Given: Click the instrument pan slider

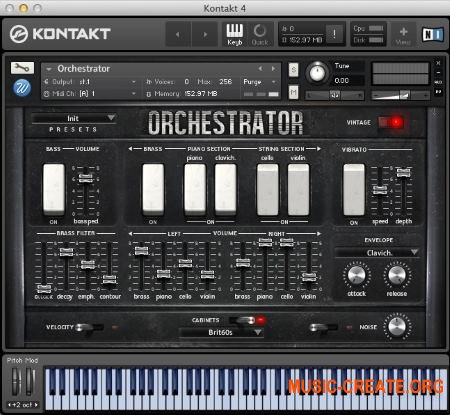Looking at the screenshot, I should (x=334, y=96).
